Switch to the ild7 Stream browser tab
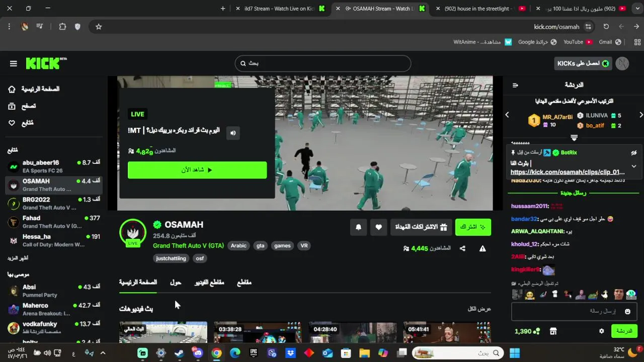644x362 pixels. click(x=279, y=9)
